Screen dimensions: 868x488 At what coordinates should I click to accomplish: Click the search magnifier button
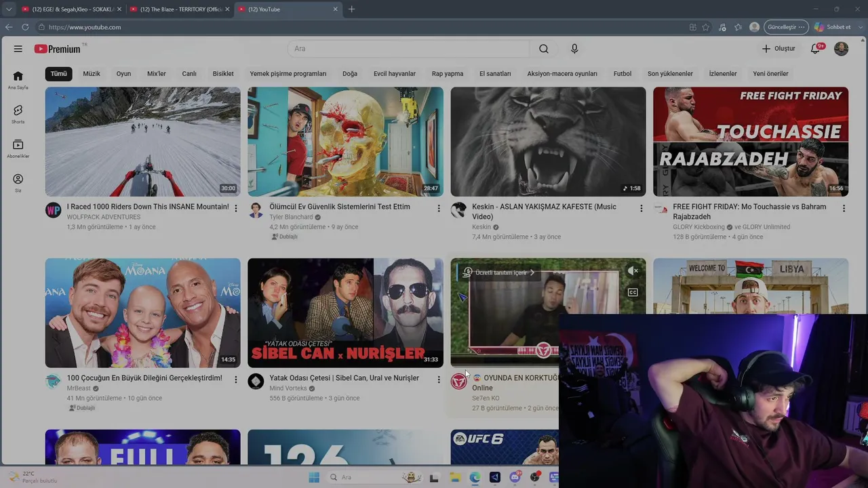(x=544, y=49)
